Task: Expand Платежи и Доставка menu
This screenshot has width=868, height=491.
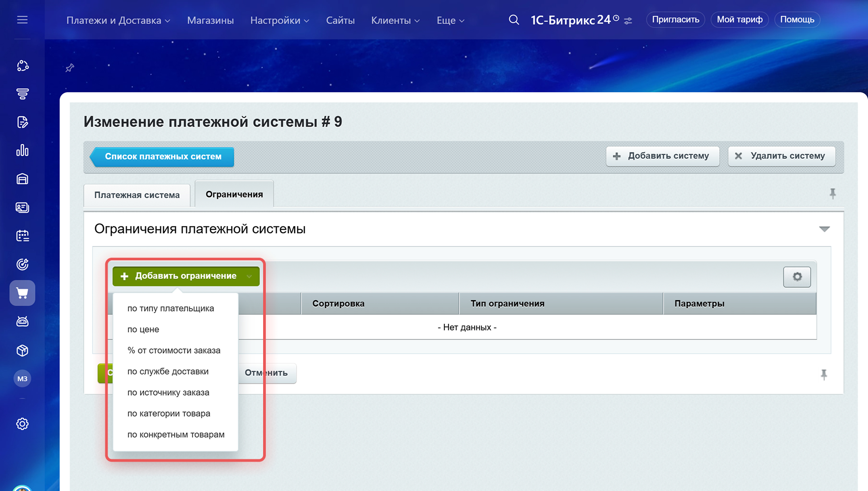Action: (x=118, y=20)
